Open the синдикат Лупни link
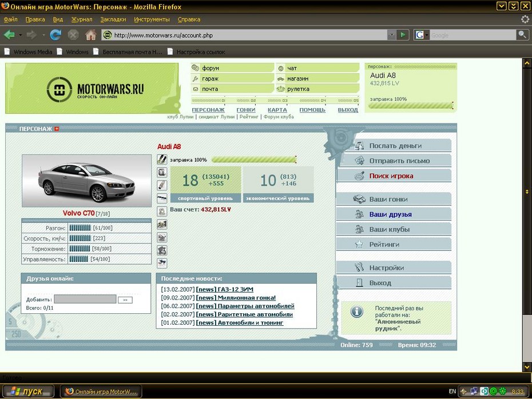 point(216,117)
